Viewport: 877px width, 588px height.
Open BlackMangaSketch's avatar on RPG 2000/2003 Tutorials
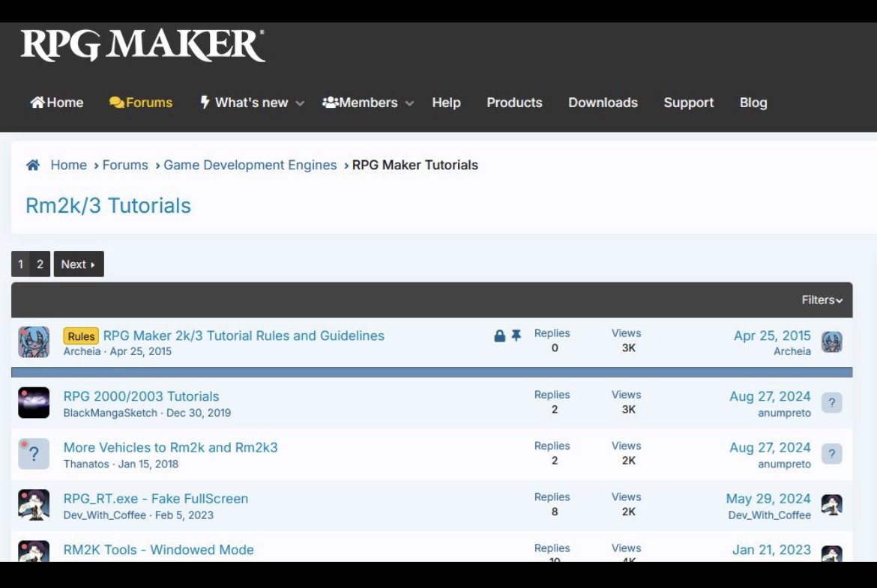pyautogui.click(x=34, y=402)
